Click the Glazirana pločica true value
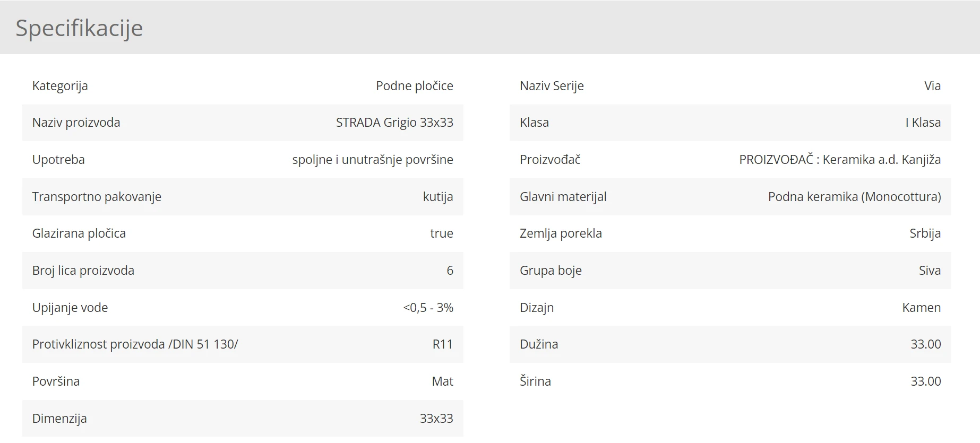This screenshot has height=443, width=980. point(441,233)
